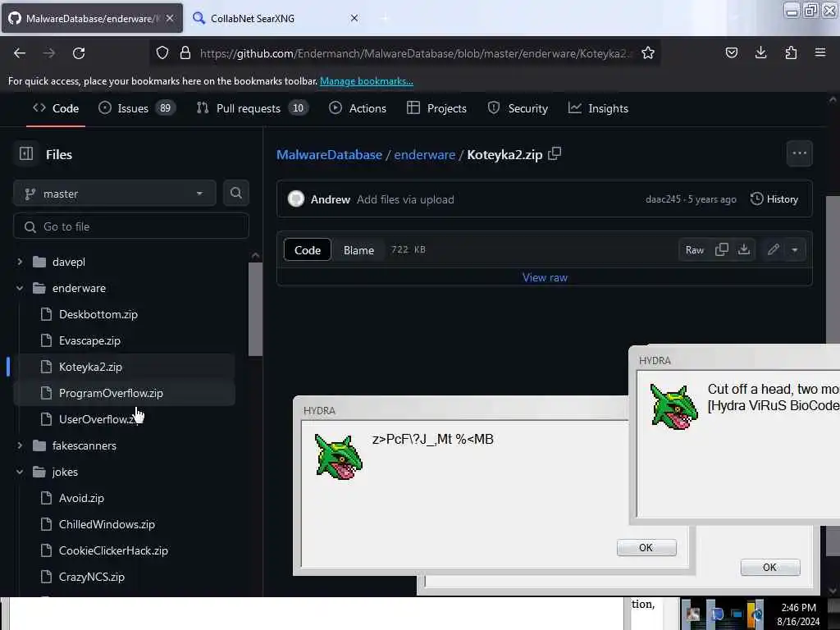Image resolution: width=840 pixels, height=630 pixels.
Task: Open Avoid.zip in the file tree
Action: coord(81,498)
